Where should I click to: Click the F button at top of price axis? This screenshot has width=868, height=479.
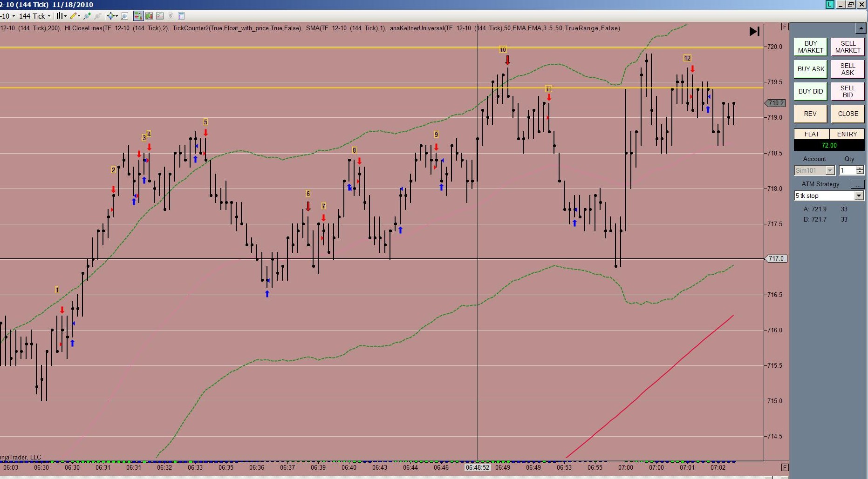[785, 27]
